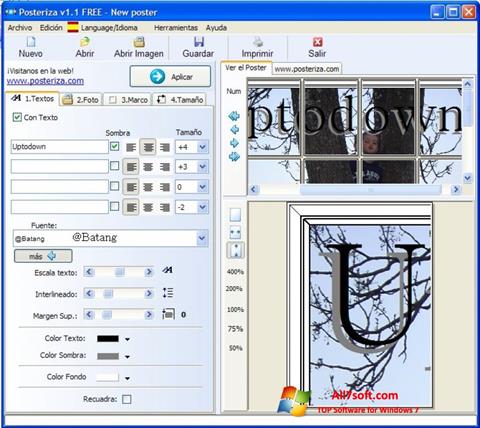Right-align the second text line
Image resolution: width=480 pixels, height=428 pixels.
pyautogui.click(x=165, y=167)
